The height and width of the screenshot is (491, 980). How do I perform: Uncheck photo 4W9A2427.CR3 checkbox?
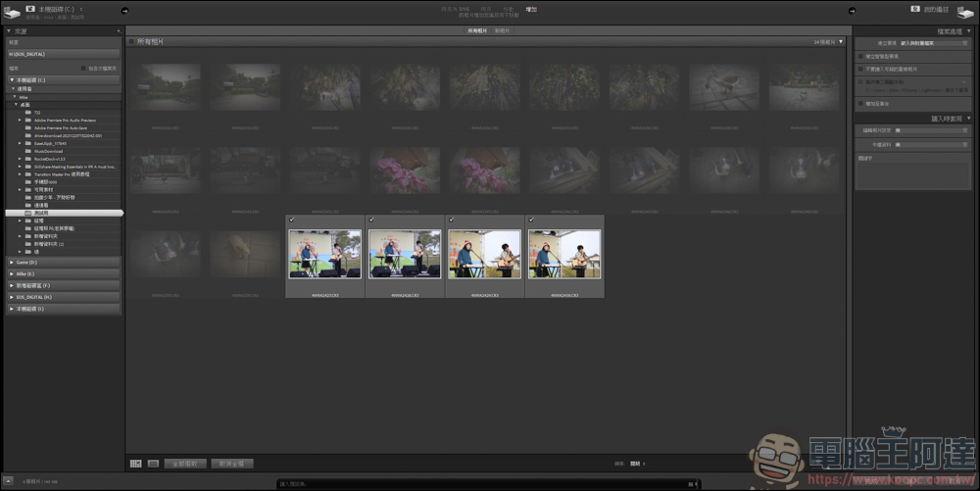(292, 220)
